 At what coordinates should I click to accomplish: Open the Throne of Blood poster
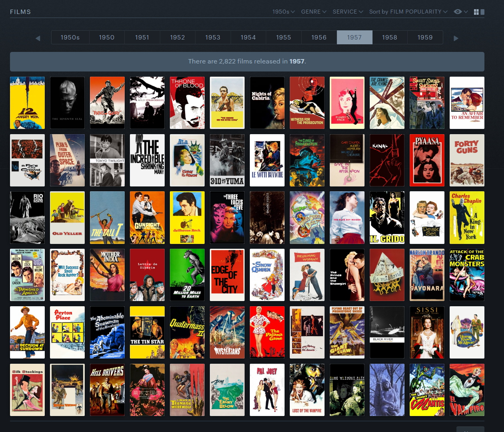[187, 103]
